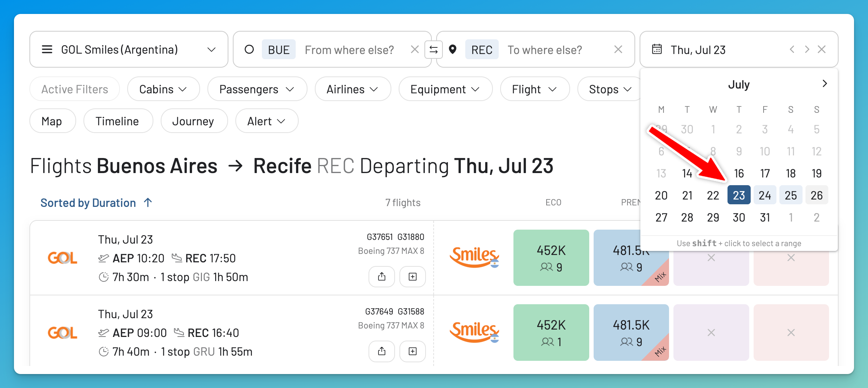
Task: Click Smiles logo on the 09:00 flight
Action: pos(474,332)
